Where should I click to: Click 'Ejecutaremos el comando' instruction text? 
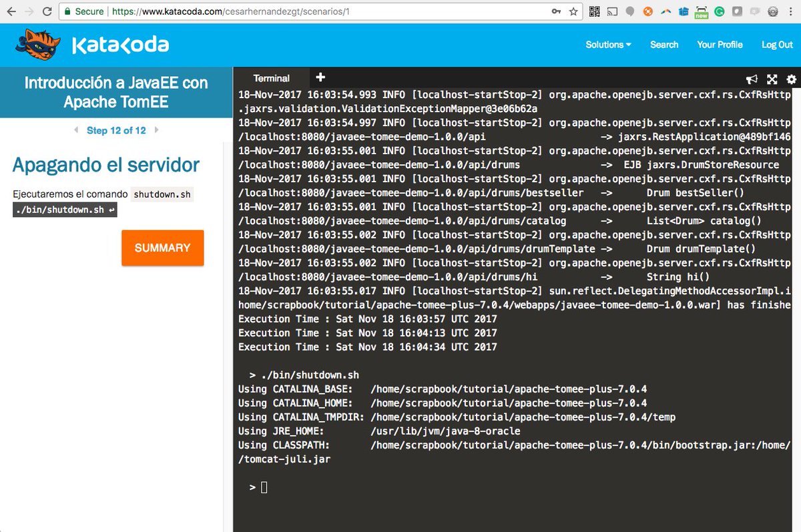tap(70, 194)
